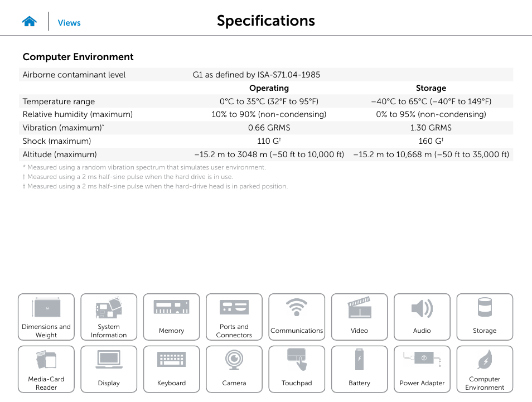Open the Video specifications tile
Viewport: 532px width, 402px height.
[x=359, y=317]
